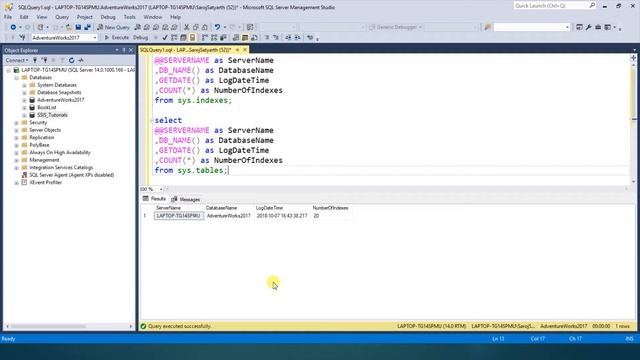
Task: Click the wrench Properties icon in top toolbar
Action: pyautogui.click(x=589, y=27)
